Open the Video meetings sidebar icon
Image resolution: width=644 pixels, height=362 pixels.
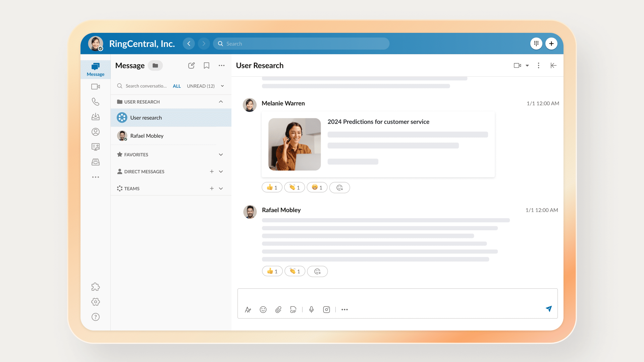coord(96,86)
